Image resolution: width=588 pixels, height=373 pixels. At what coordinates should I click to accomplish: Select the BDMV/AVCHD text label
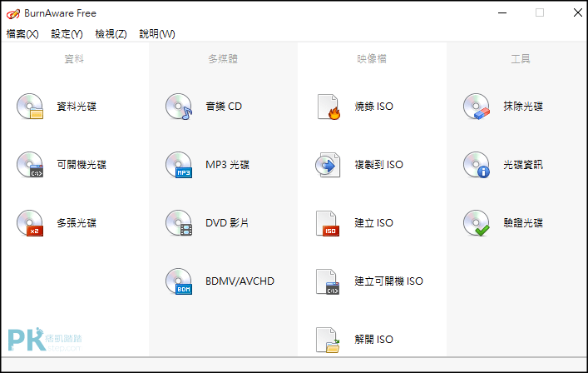[240, 281]
